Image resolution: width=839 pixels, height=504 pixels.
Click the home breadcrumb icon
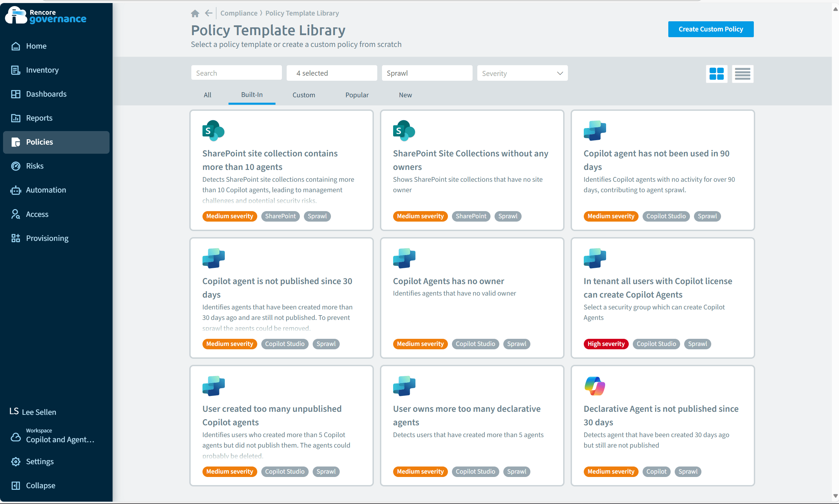point(195,13)
